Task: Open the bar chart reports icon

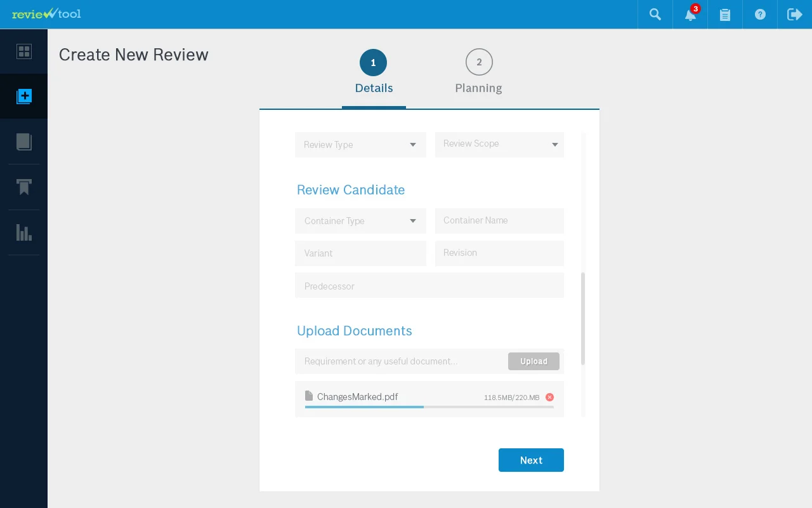Action: (24, 232)
